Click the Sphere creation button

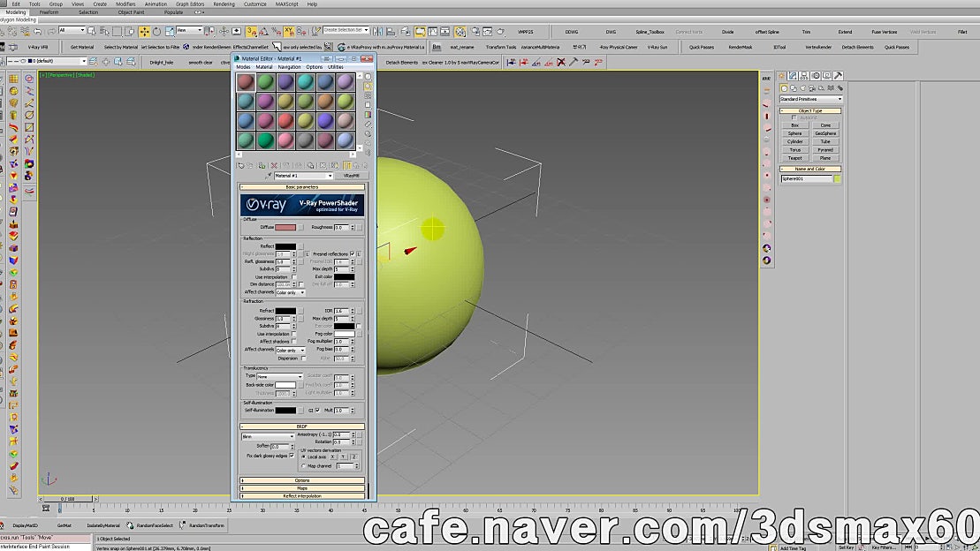(794, 133)
